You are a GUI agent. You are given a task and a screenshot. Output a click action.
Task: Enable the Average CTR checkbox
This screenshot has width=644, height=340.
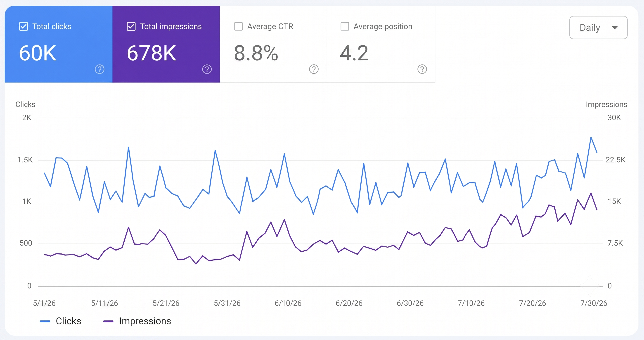click(x=238, y=26)
